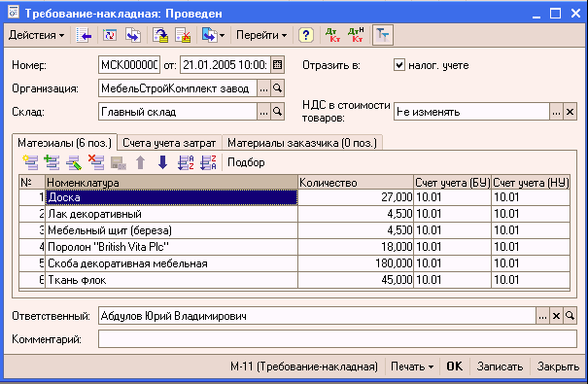Toggle the налог. учете checkbox

[399, 65]
